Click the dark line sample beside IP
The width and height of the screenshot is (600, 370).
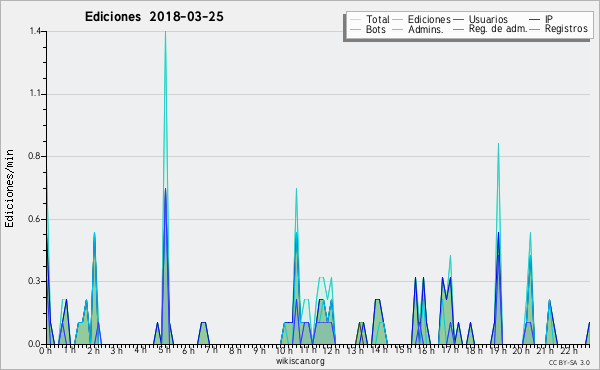[535, 20]
